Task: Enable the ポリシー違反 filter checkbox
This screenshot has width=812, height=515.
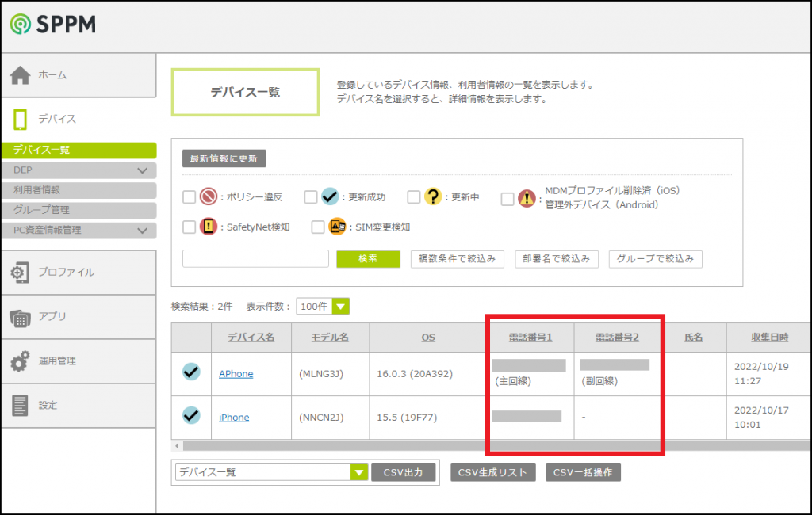Action: click(x=189, y=197)
